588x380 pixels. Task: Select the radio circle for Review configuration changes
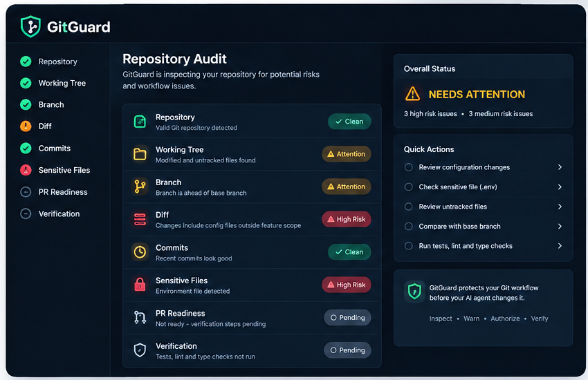pos(409,167)
